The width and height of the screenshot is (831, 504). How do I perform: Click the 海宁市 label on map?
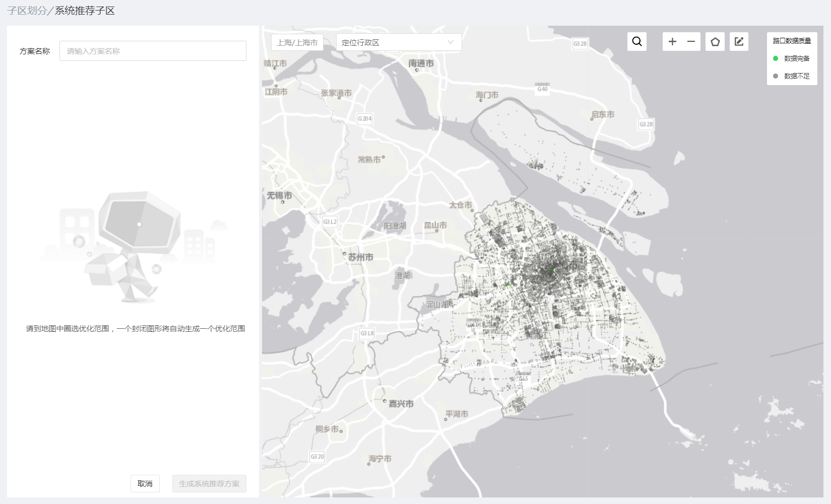click(379, 459)
